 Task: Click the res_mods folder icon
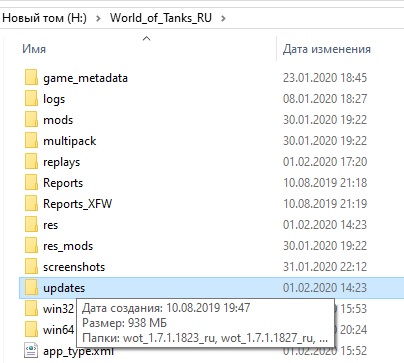pos(31,246)
